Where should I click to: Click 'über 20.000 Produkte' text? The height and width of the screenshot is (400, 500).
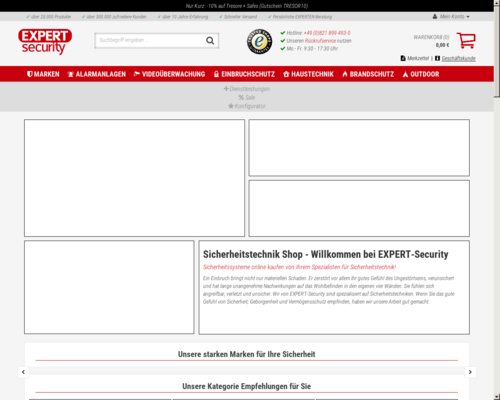click(51, 17)
